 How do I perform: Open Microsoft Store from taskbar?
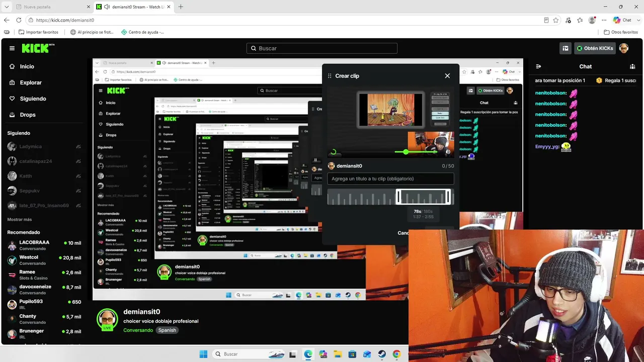pos(352,354)
